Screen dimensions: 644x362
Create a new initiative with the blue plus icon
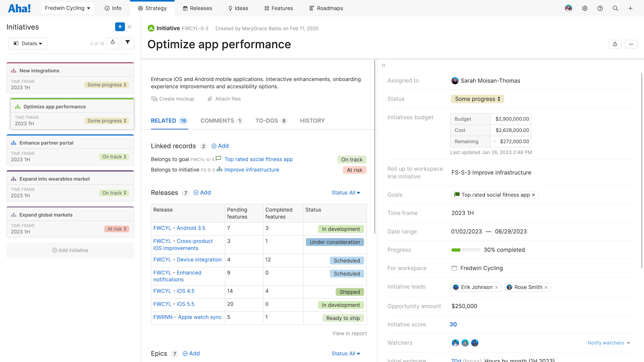tap(119, 26)
